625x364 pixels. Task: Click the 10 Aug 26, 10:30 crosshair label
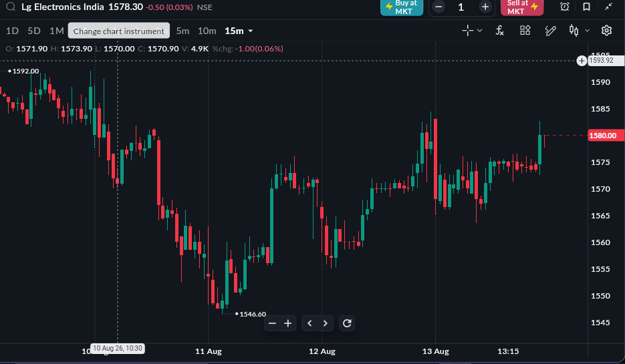[x=118, y=348]
